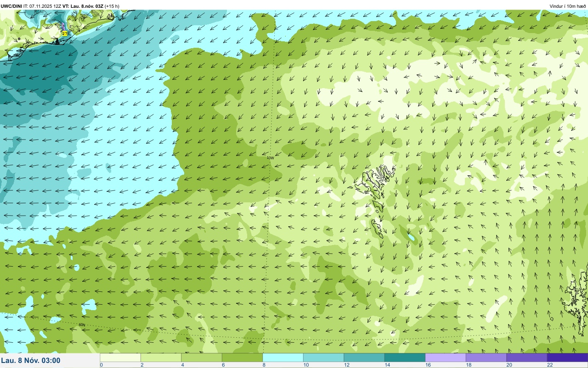The height and width of the screenshot is (368, 588).
Task: Click the 'Vindur í 10m hæð' title text
Action: click(x=568, y=6)
